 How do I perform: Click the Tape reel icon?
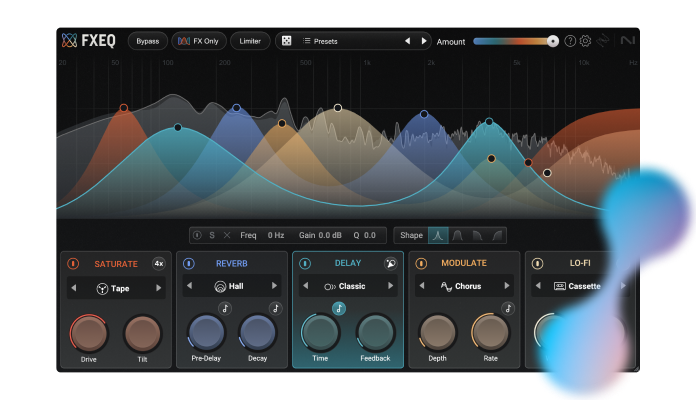click(102, 289)
